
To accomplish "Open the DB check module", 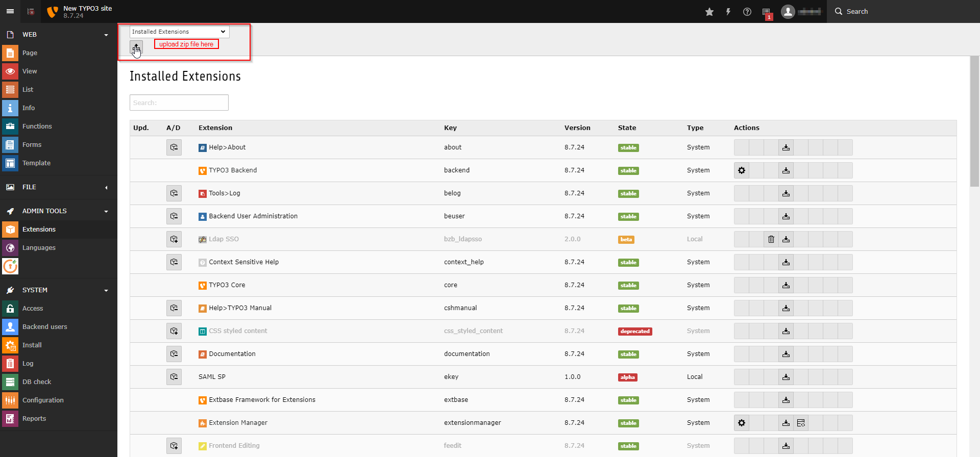I will pyautogui.click(x=59, y=382).
